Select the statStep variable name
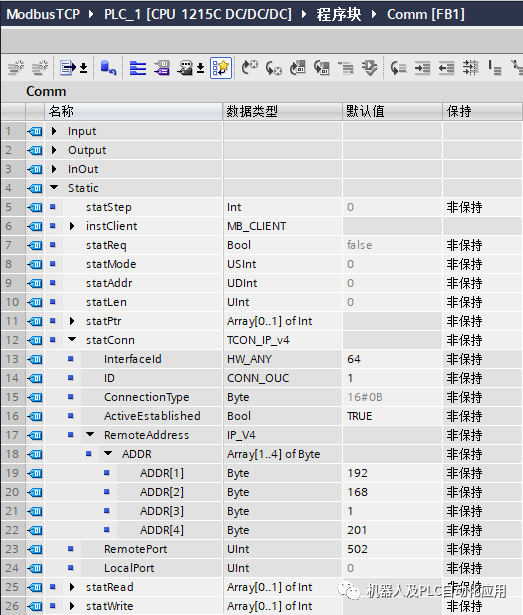The width and height of the screenshot is (523, 615). coord(109,207)
